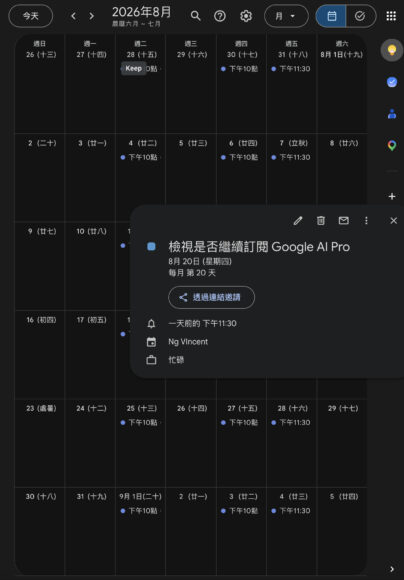Open 下午10點 event on August 6
Viewport: 404px width, 580px height.
pyautogui.click(x=240, y=157)
